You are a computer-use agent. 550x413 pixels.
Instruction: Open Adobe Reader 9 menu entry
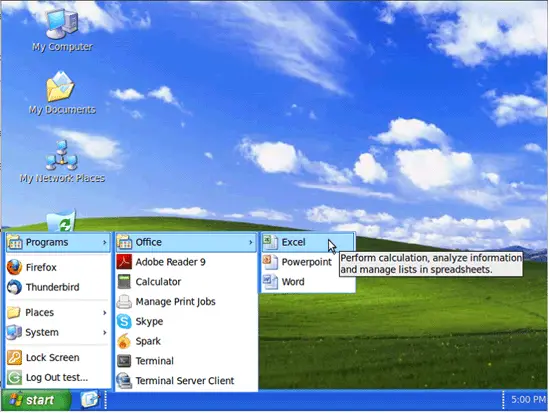tap(186, 262)
